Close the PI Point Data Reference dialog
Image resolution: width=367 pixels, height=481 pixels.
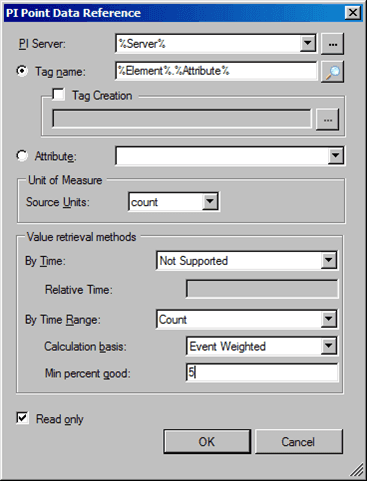[353, 13]
